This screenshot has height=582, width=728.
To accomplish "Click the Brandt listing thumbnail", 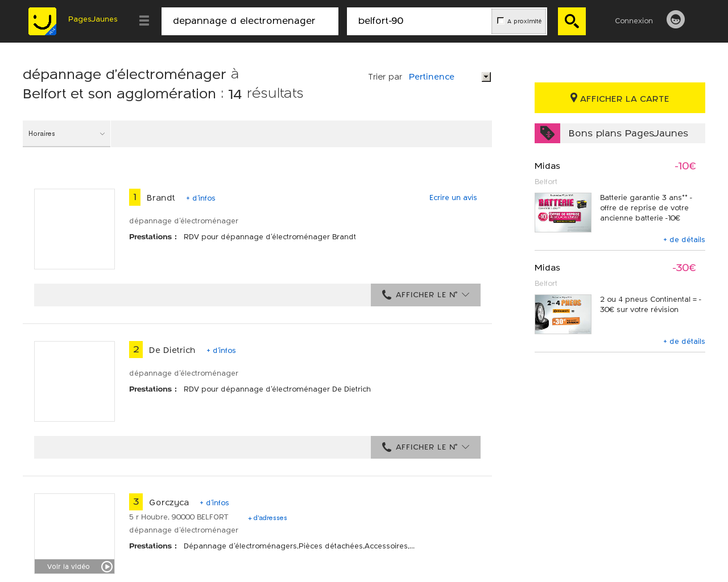I will pos(75,229).
